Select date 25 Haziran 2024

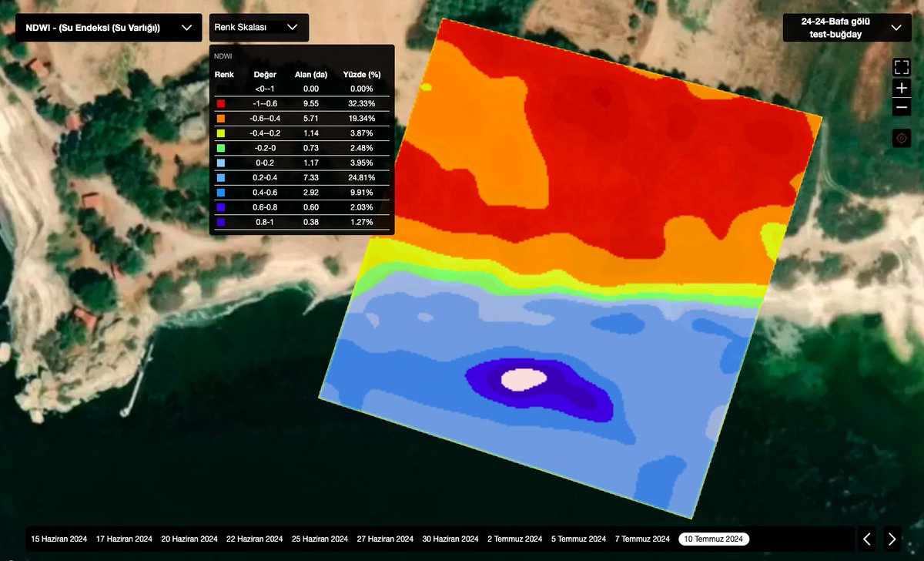coord(321,539)
